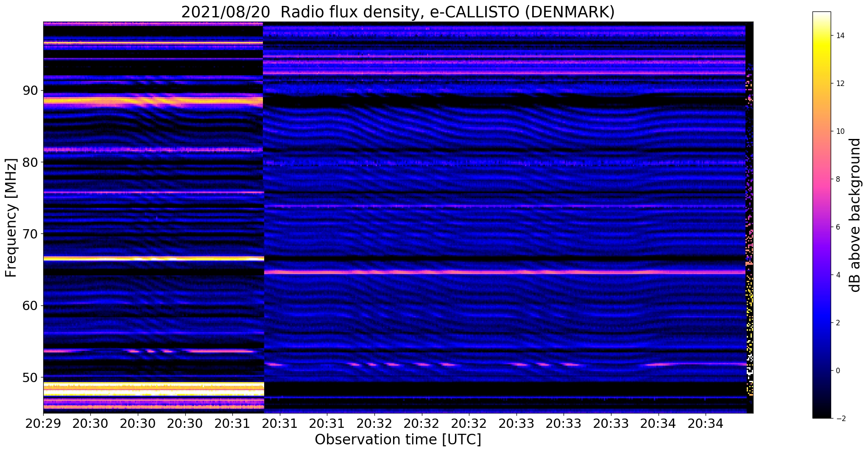868x452 pixels.
Task: Click the 50 MHz frequency tick label
Action: 30,377
